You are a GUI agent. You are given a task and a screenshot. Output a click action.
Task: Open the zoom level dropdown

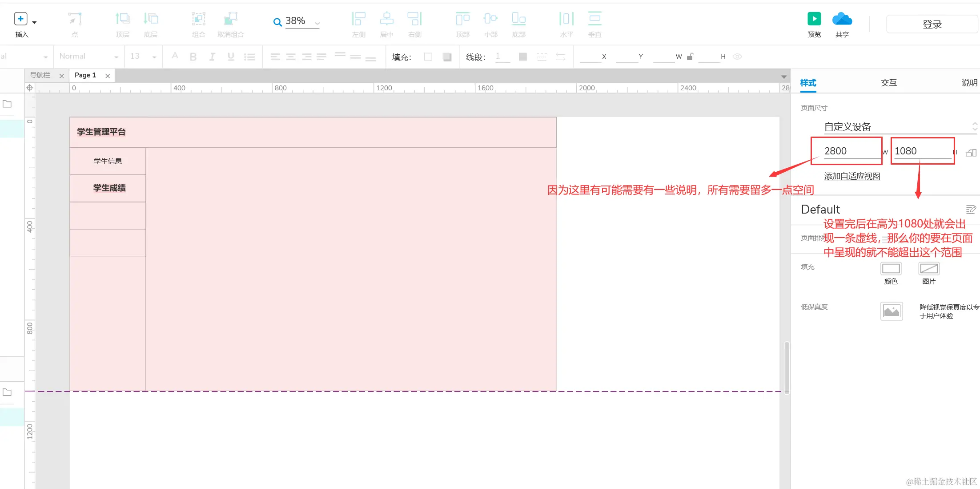(x=317, y=22)
